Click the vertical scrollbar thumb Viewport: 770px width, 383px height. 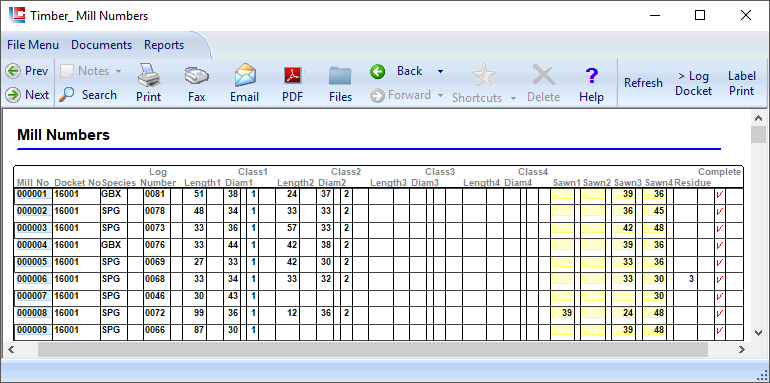click(758, 135)
